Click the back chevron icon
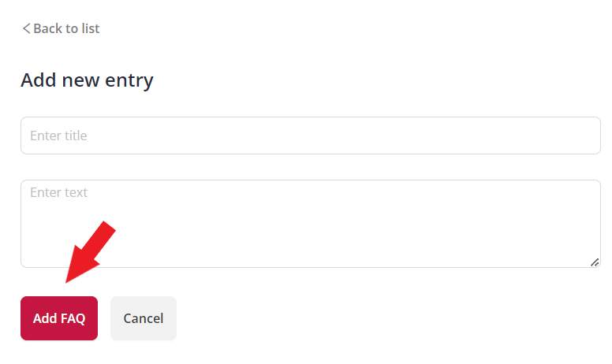Screen dimensions: 612x364 pyautogui.click(x=26, y=28)
